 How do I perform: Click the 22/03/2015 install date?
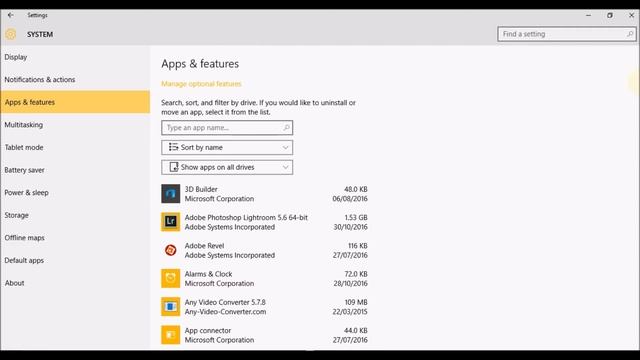click(x=350, y=311)
